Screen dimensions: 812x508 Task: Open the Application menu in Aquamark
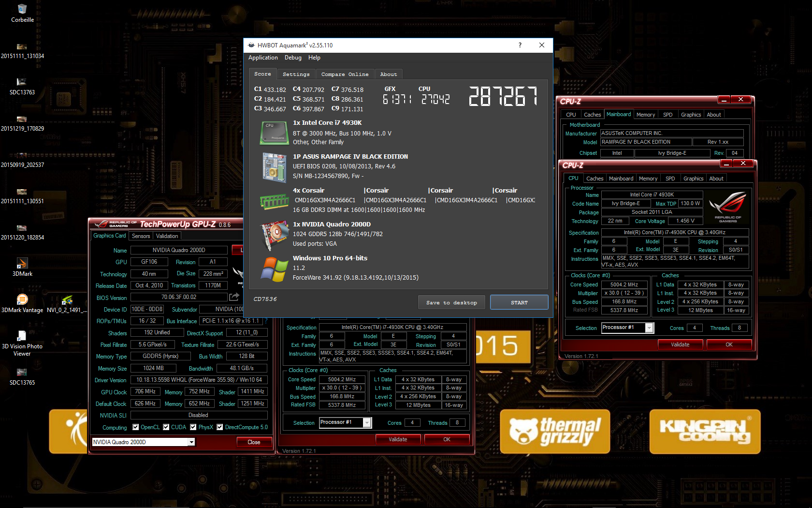263,58
